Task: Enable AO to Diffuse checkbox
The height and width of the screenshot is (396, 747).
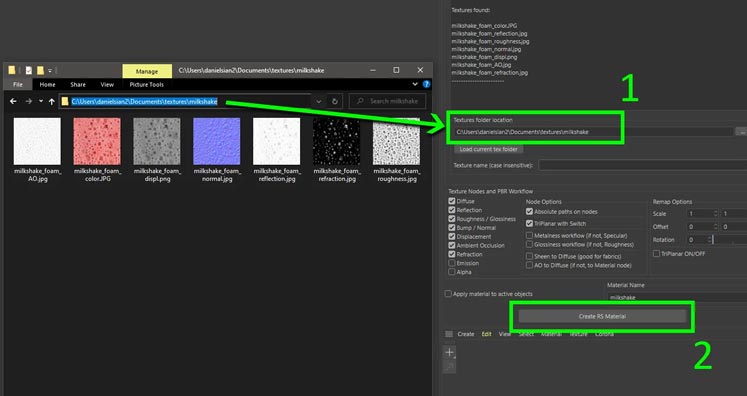Action: coord(529,265)
